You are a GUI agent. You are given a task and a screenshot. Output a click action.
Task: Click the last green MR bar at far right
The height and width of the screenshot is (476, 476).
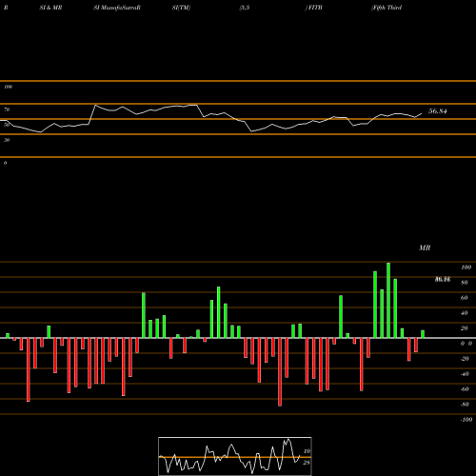[x=423, y=334]
